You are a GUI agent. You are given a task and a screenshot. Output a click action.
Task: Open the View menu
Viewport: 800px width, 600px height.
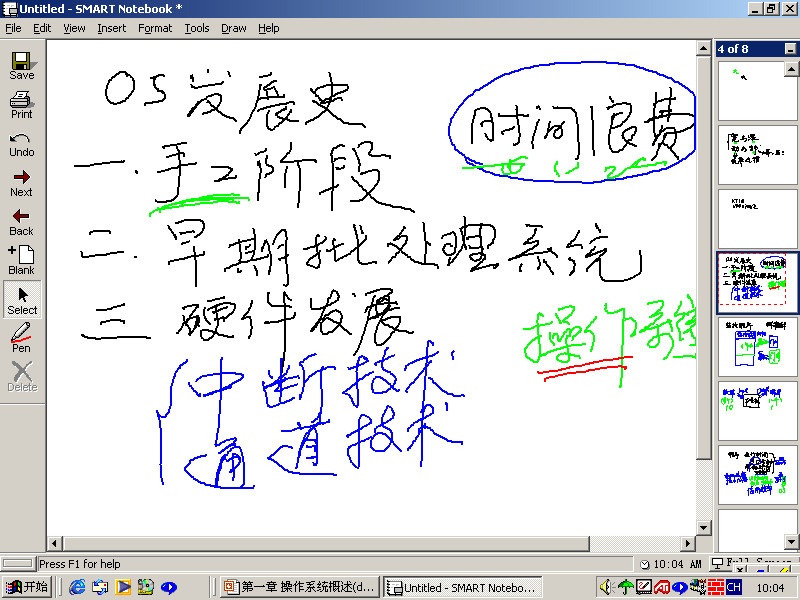(74, 28)
